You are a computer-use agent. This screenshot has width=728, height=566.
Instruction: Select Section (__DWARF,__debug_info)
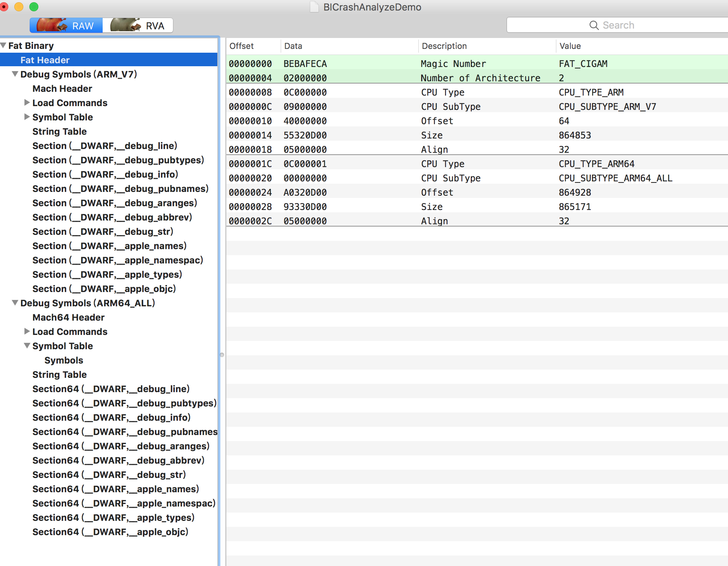click(105, 174)
